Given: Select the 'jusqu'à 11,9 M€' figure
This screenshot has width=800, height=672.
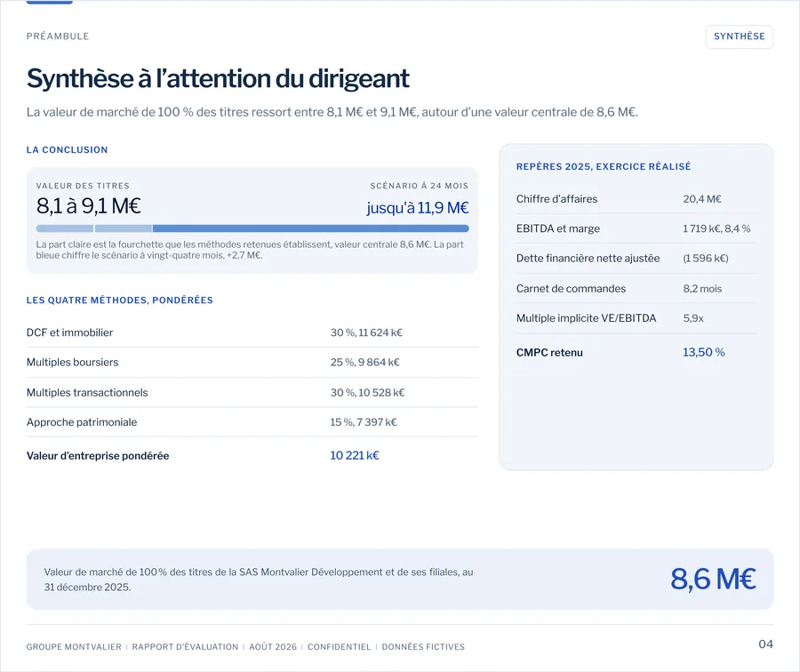Looking at the screenshot, I should click(418, 208).
